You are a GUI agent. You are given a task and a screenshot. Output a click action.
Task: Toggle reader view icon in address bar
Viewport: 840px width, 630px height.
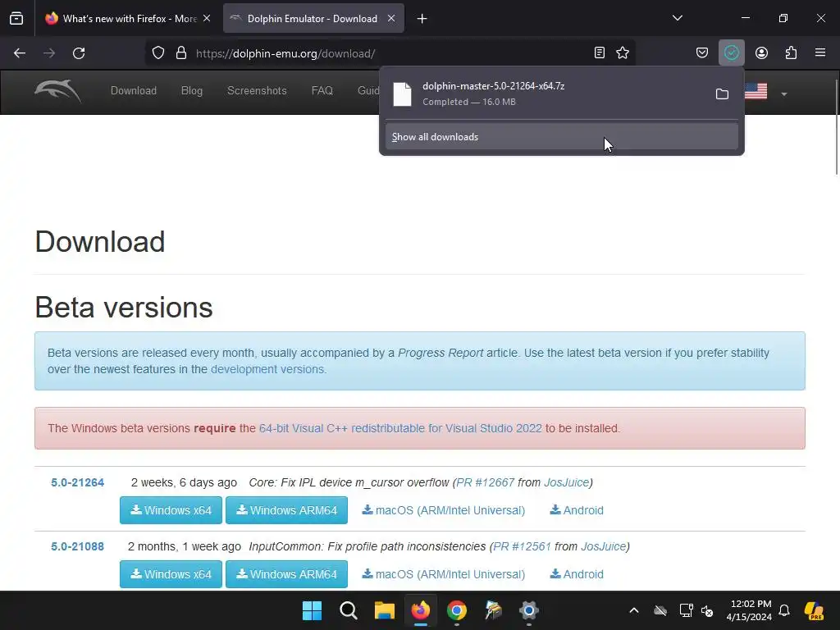point(600,52)
